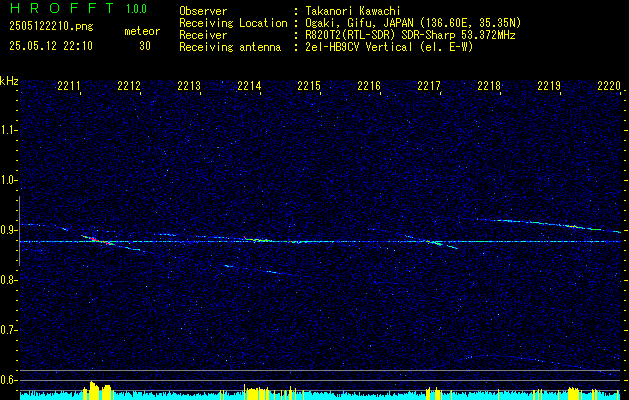The height and width of the screenshot is (400, 629).
Task: Click the receiver frequency 53.372MHz line
Action: point(410,35)
